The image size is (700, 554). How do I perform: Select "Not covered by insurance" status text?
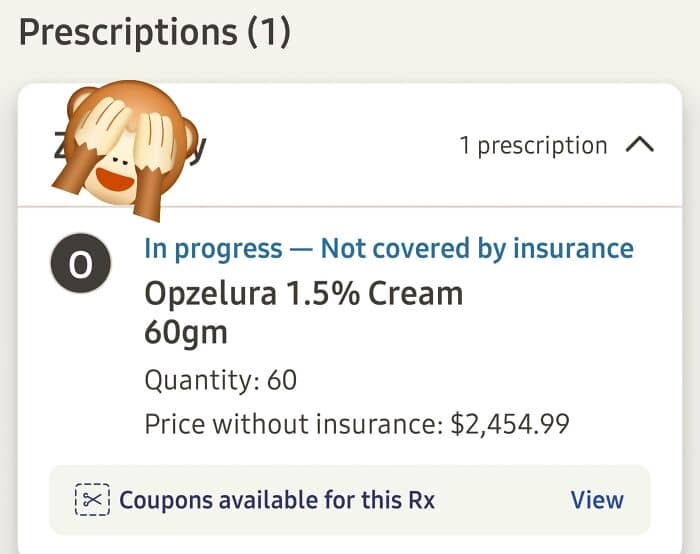coord(476,248)
